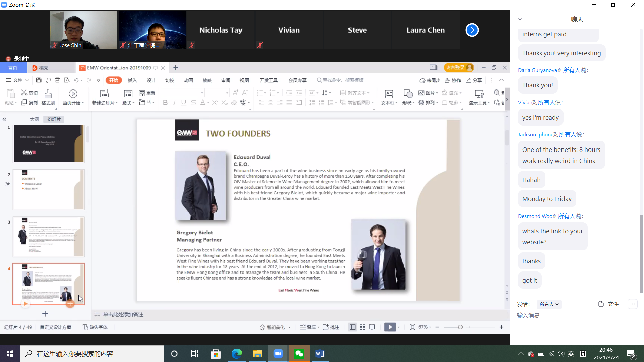Screen dimensions: 644x362
Task: Switch to normal view layout button
Action: click(353, 327)
